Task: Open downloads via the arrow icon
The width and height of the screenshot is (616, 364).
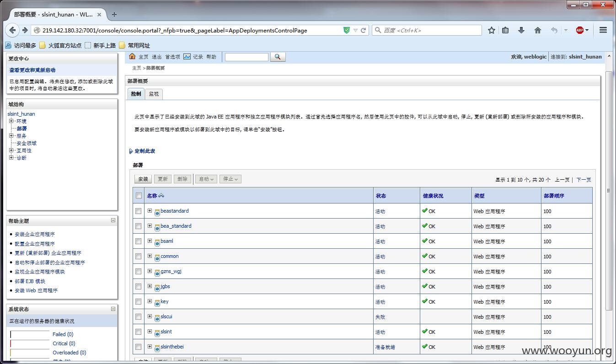Action: pyautogui.click(x=521, y=30)
